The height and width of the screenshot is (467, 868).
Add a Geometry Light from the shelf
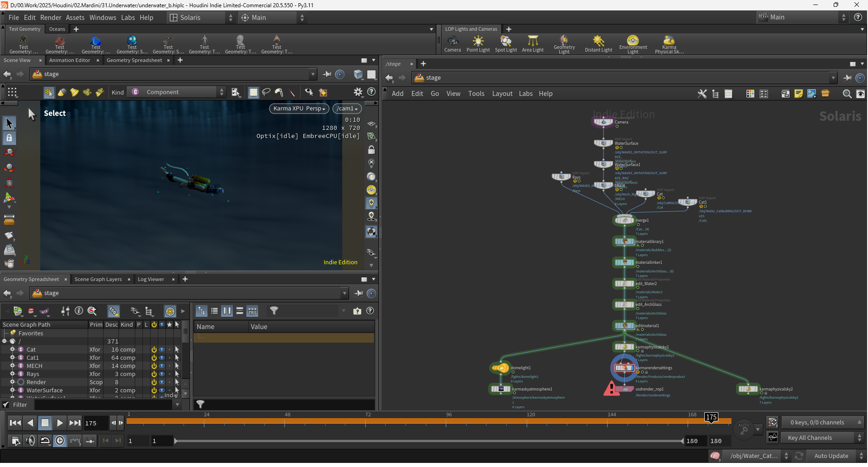click(564, 44)
